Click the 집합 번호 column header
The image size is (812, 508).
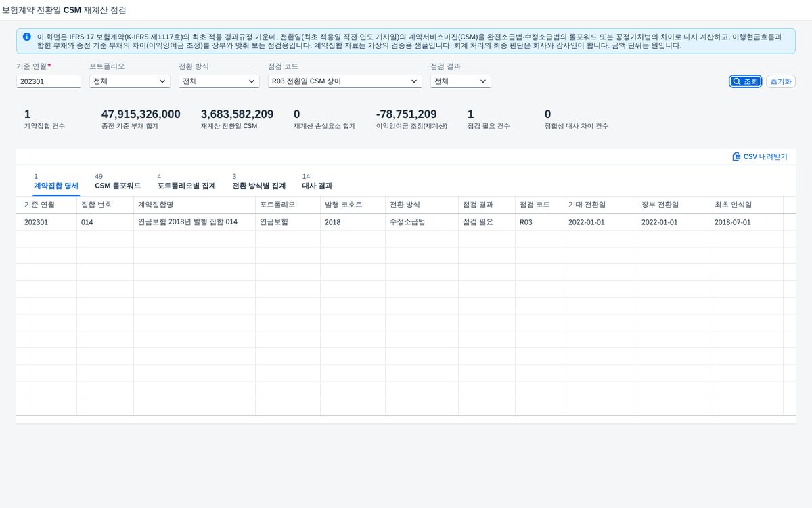click(x=106, y=205)
